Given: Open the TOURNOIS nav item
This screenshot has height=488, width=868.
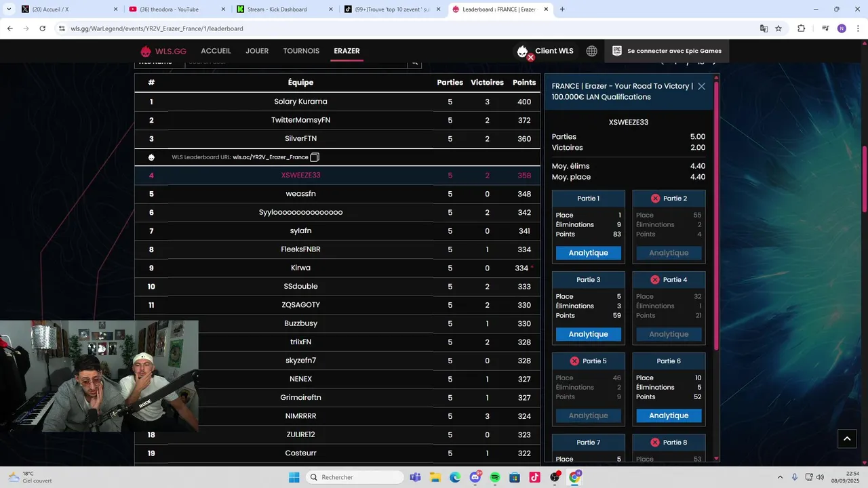Looking at the screenshot, I should coord(301,51).
